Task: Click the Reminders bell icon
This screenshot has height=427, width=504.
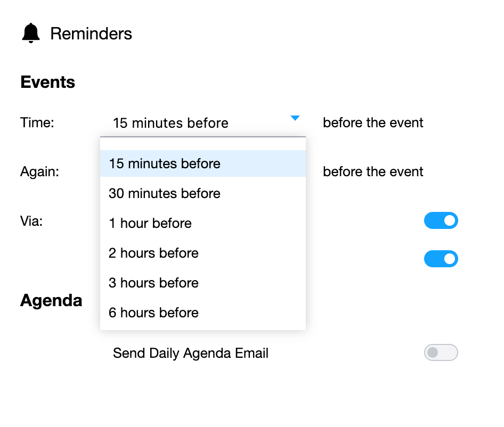Action: [x=31, y=34]
